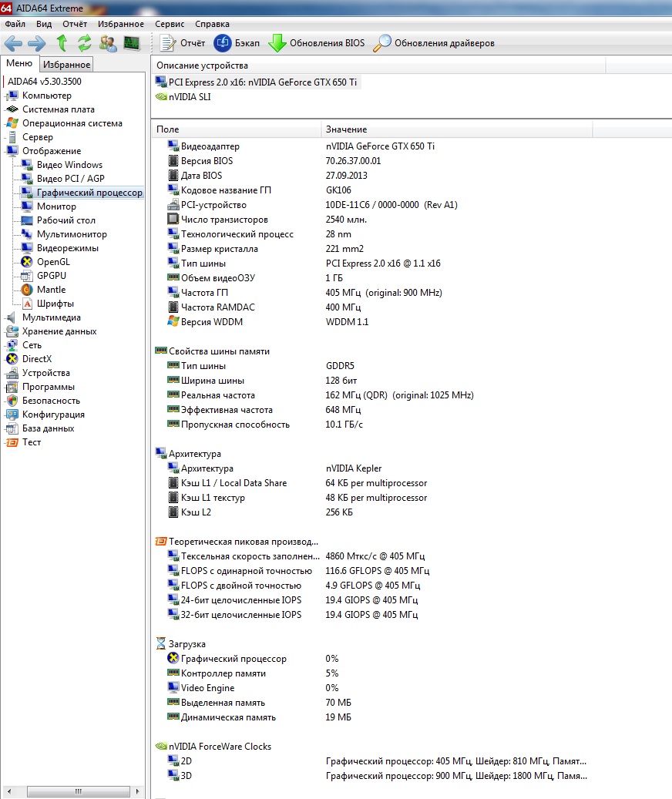The width and height of the screenshot is (672, 799).
Task: Click the DirectX icon in tree
Action: [12, 359]
